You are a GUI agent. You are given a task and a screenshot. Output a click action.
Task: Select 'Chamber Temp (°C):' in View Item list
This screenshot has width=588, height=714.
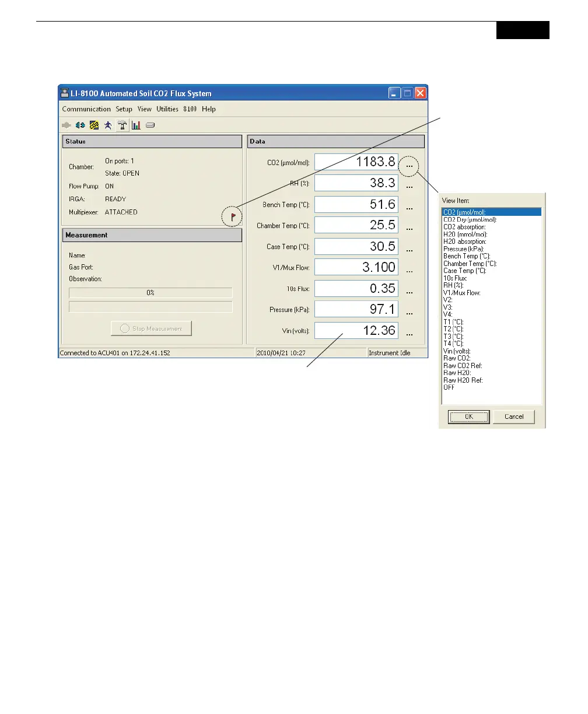tap(492, 263)
